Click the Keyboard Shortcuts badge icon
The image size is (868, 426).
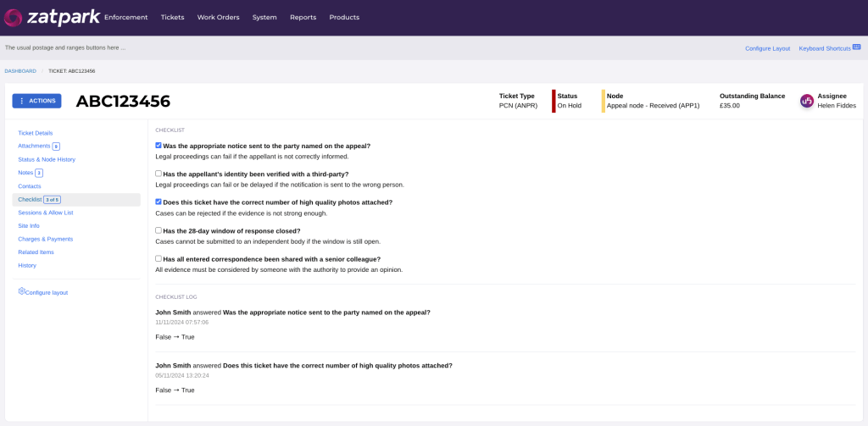[856, 47]
